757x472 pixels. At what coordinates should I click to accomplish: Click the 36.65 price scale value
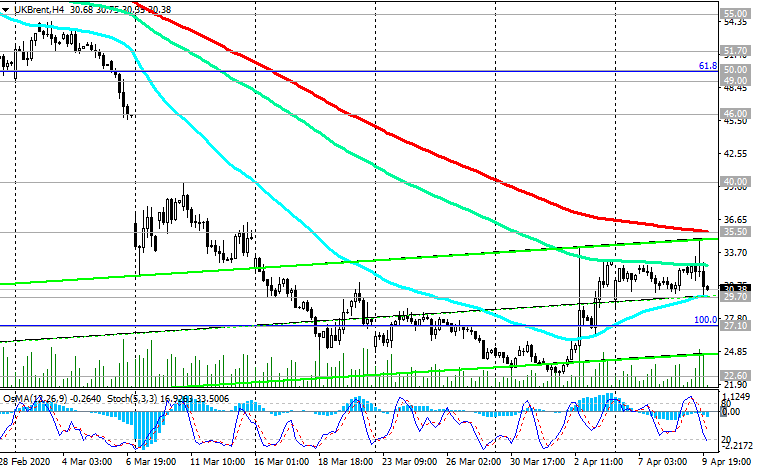pyautogui.click(x=734, y=220)
